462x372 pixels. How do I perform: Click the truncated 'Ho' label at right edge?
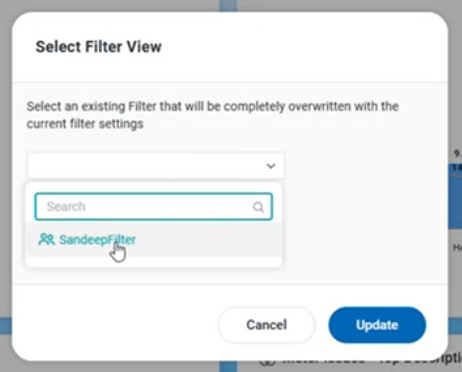coord(457,247)
